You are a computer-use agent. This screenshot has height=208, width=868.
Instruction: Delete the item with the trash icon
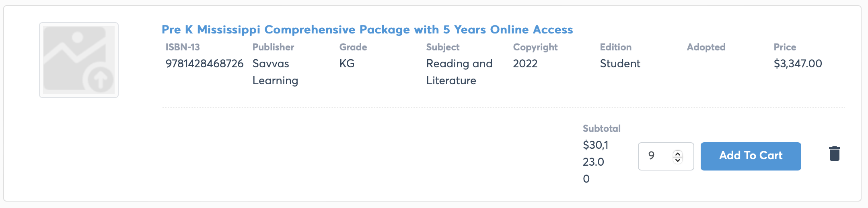835,154
